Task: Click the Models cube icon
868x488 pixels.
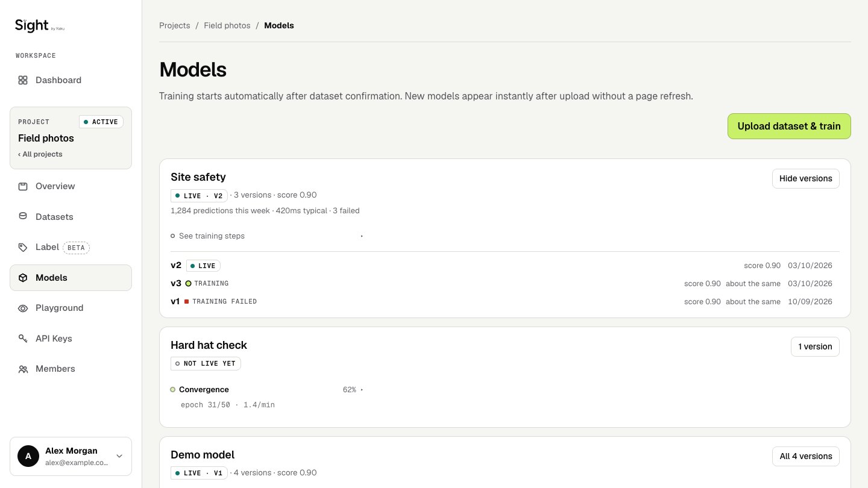Action: 23,278
